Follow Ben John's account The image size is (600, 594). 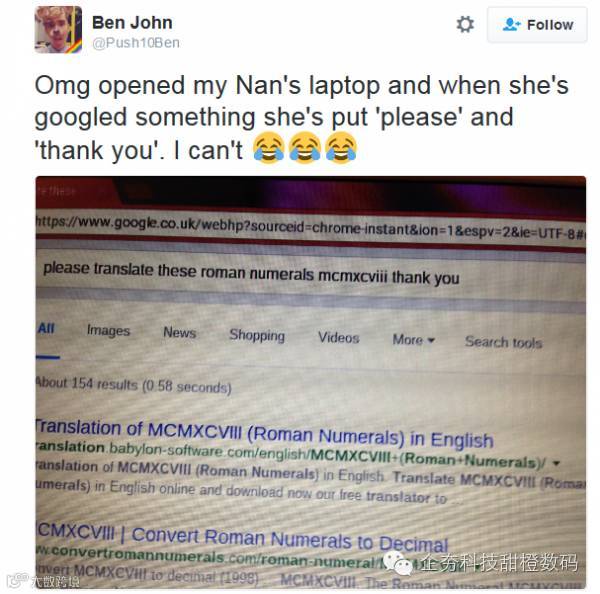click(x=537, y=25)
